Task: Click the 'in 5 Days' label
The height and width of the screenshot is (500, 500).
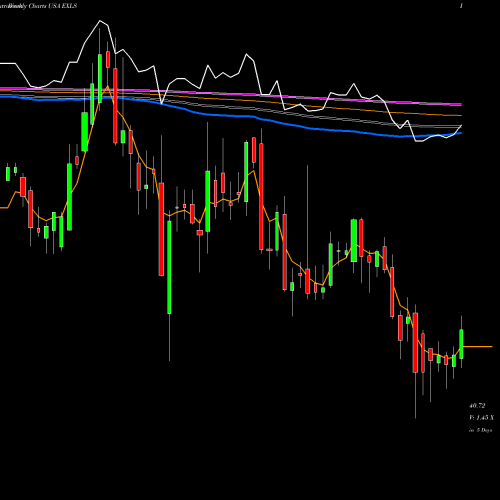Action: (x=480, y=430)
